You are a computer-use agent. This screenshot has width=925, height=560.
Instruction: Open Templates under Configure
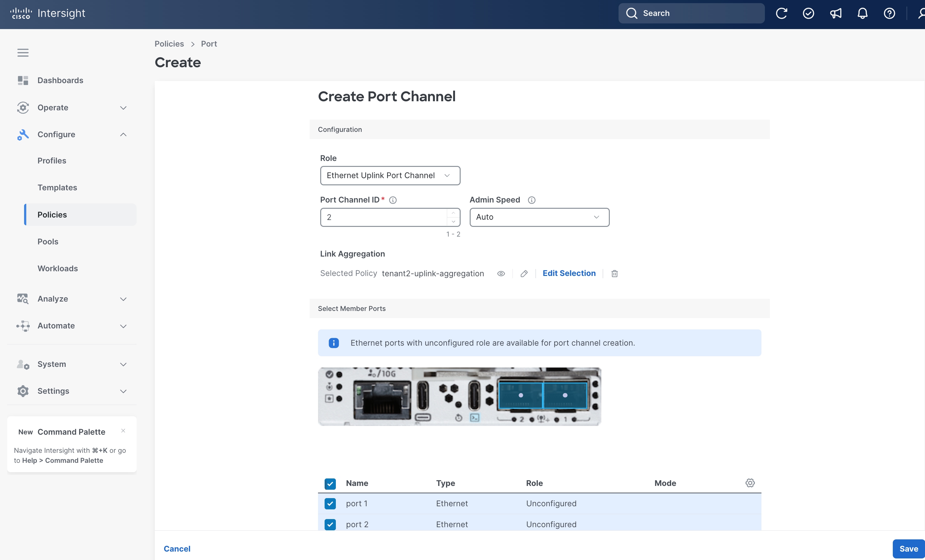coord(57,187)
